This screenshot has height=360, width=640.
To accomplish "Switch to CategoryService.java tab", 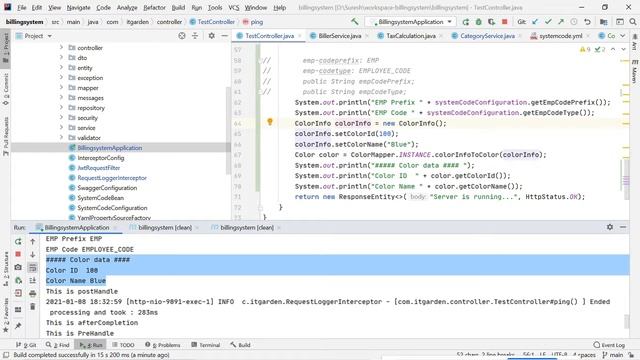I will point(487,36).
